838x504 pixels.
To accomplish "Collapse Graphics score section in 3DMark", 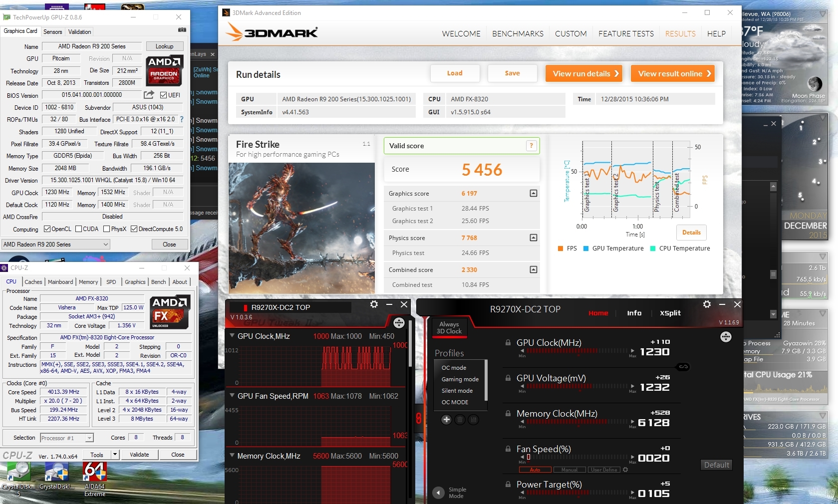I will (533, 193).
